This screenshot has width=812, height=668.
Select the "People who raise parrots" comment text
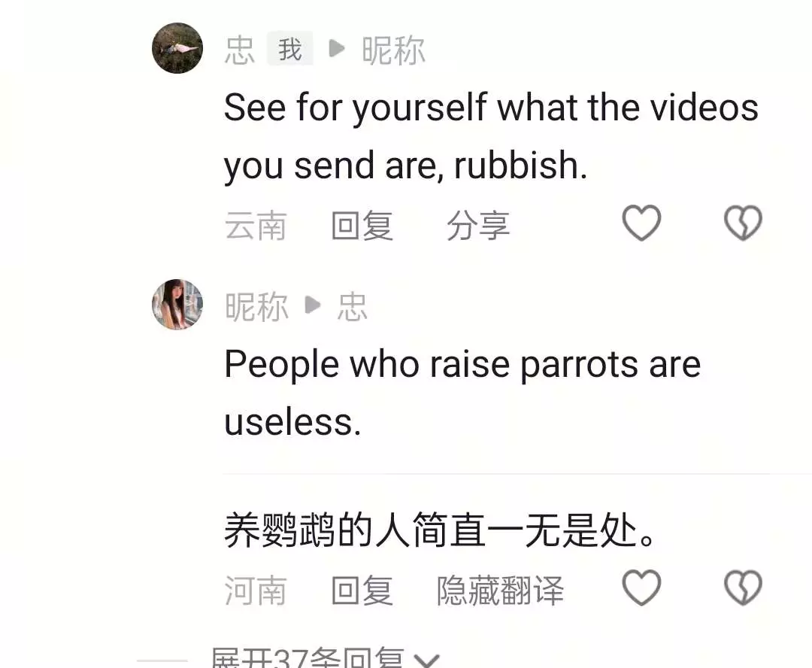click(x=462, y=393)
